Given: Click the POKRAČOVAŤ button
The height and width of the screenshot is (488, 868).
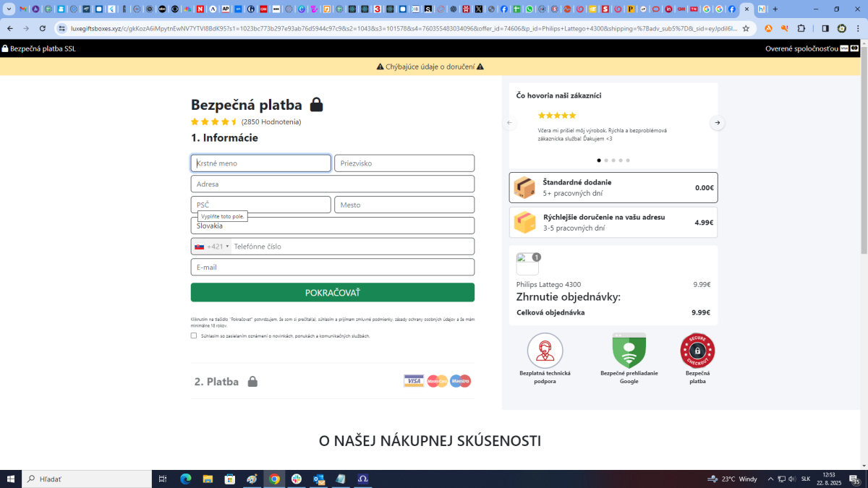Looking at the screenshot, I should [x=332, y=292].
